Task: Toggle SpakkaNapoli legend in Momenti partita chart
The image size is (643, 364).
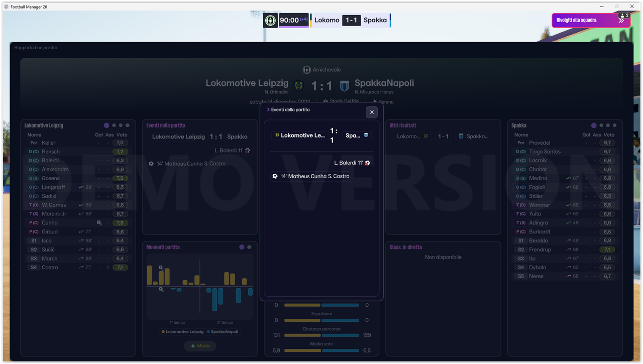Action: tap(222, 332)
